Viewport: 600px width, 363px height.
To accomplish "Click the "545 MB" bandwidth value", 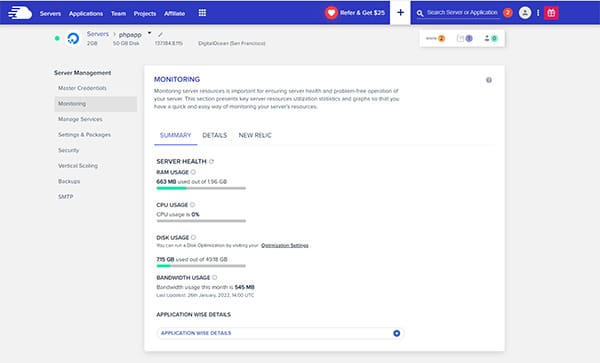I will pyautogui.click(x=245, y=287).
